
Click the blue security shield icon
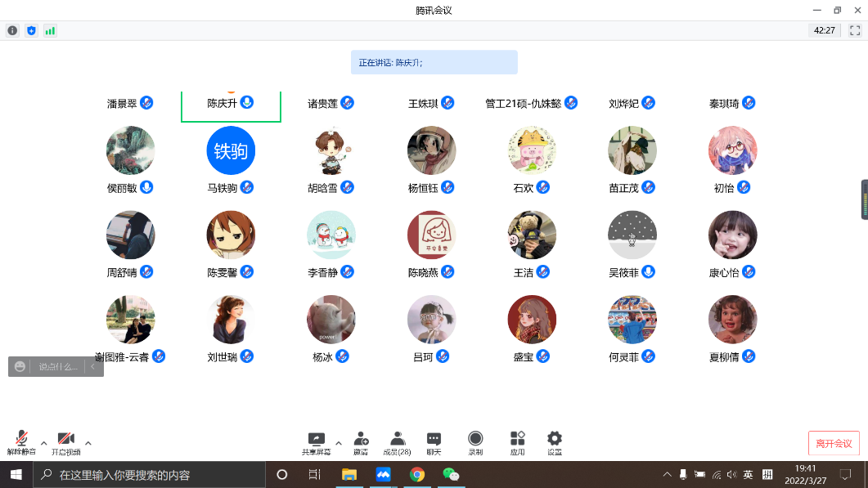point(32,30)
